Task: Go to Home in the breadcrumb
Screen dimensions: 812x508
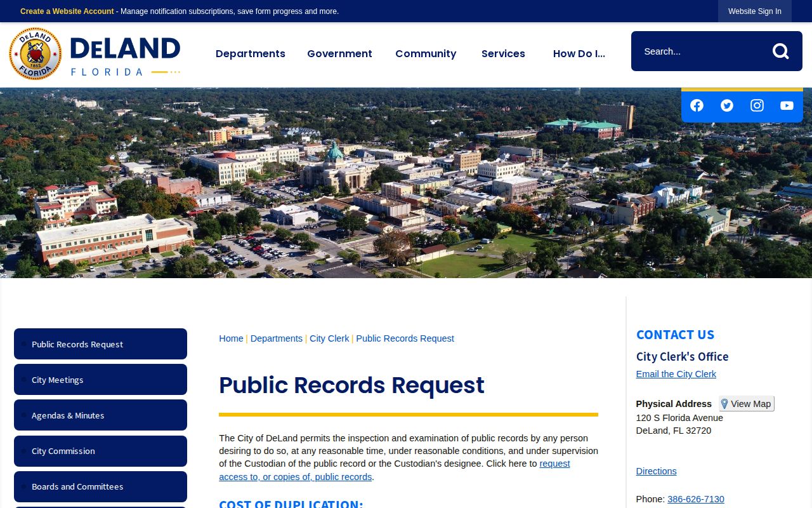Action: tap(231, 338)
